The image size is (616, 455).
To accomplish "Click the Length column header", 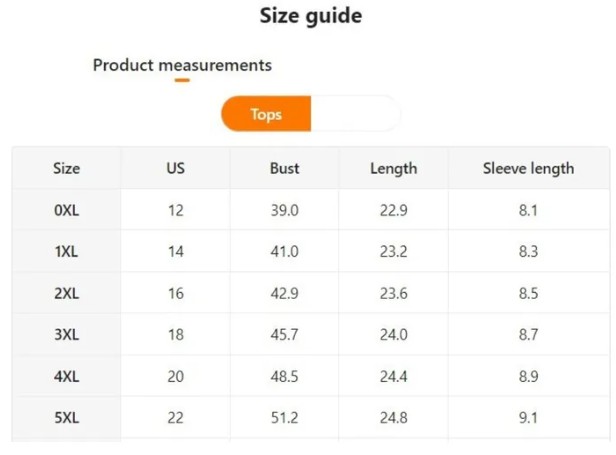I will (394, 169).
